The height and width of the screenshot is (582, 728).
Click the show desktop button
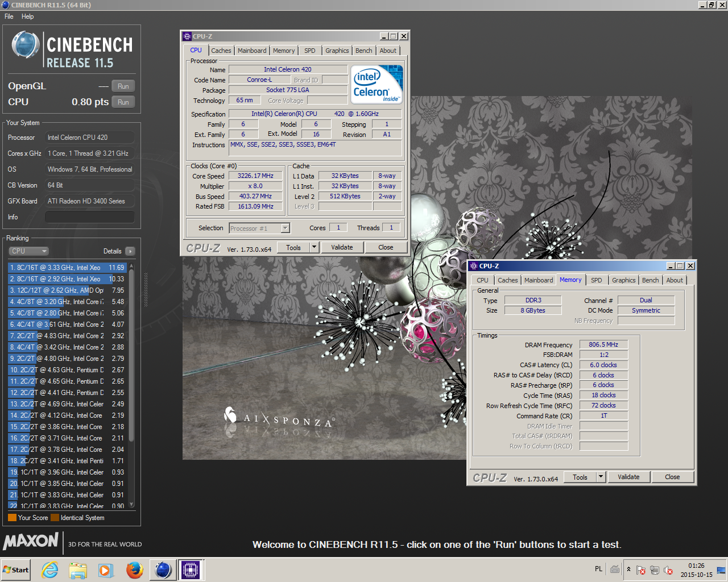tap(722, 569)
